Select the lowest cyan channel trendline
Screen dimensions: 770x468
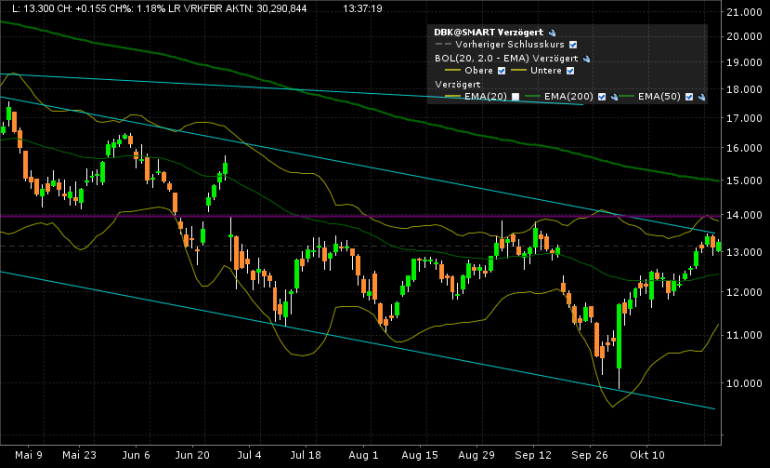(x=357, y=340)
